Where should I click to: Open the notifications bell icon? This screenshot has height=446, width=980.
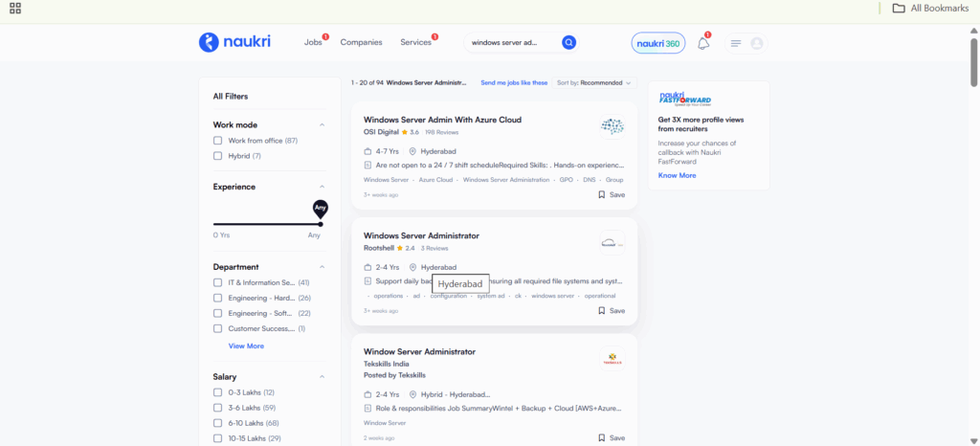(702, 43)
